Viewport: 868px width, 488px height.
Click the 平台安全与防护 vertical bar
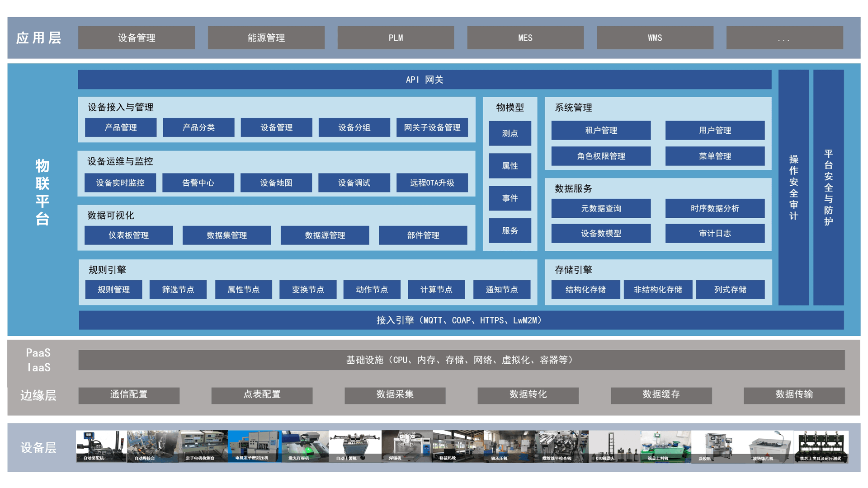click(828, 187)
